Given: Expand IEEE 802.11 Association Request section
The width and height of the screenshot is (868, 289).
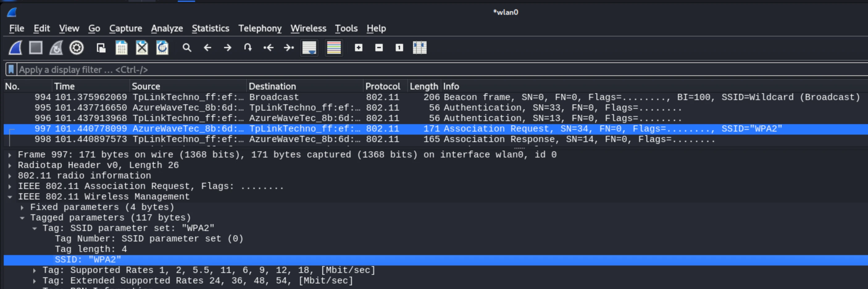Looking at the screenshot, I should (10, 186).
